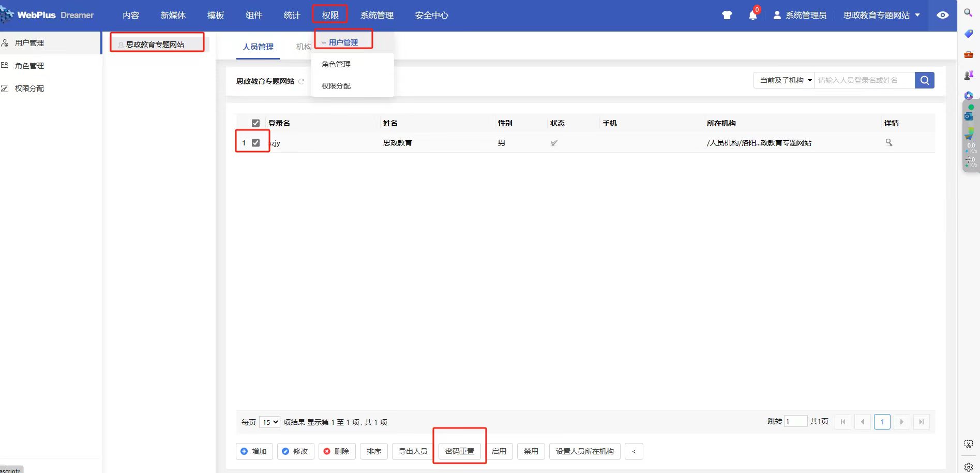The width and height of the screenshot is (980, 473).
Task: Click the user name search field
Action: click(x=864, y=80)
